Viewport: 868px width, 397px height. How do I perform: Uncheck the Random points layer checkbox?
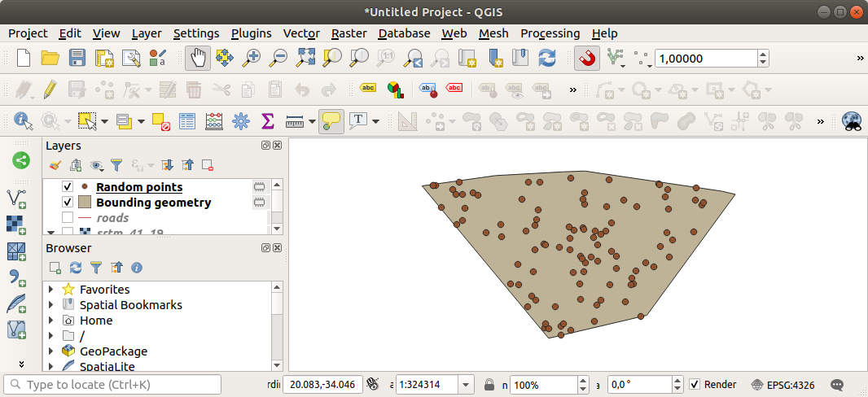68,187
